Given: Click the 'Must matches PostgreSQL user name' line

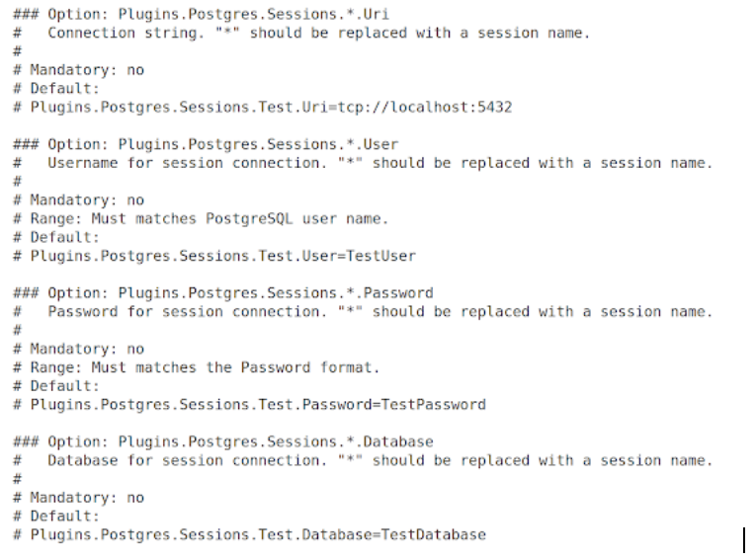Looking at the screenshot, I should click(x=207, y=218).
